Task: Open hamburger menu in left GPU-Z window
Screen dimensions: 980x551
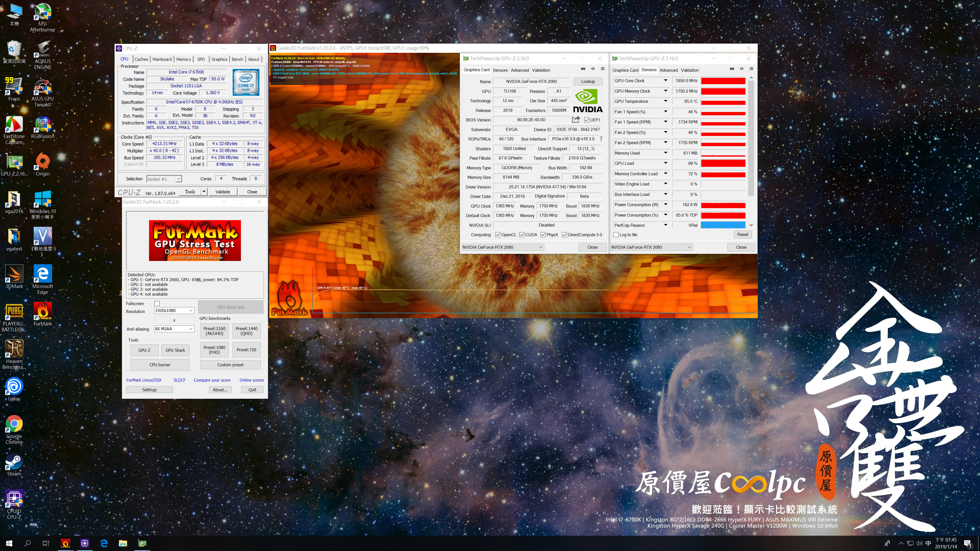Action: [603, 69]
